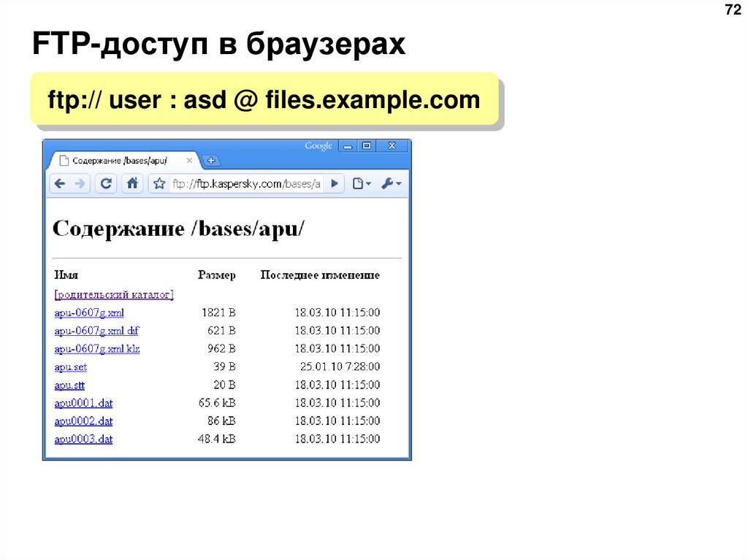This screenshot has height=560, width=748.
Task: Open the apu.set file link
Action: [71, 367]
